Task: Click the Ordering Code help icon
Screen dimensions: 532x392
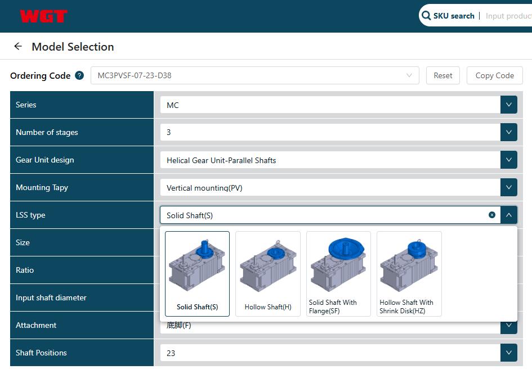Action: pos(79,75)
